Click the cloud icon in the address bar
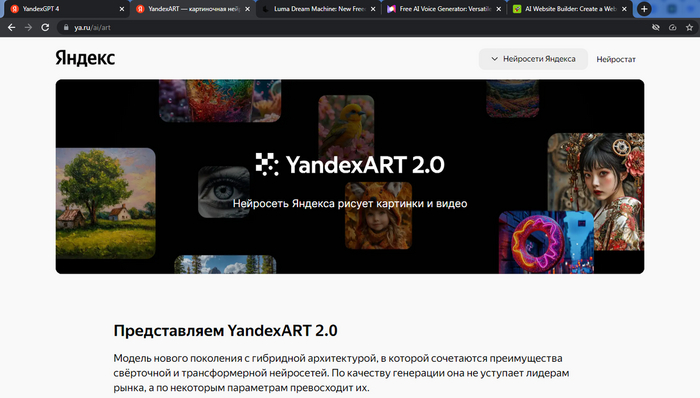 672,27
